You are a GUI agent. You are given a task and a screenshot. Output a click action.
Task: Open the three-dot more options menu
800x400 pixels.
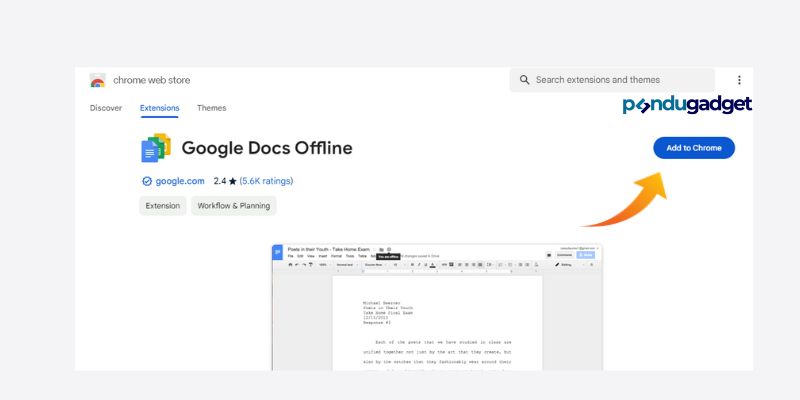point(739,80)
